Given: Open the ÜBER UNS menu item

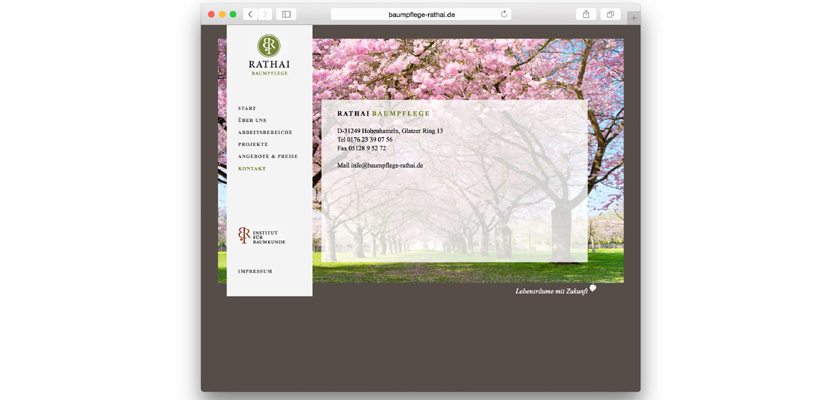Looking at the screenshot, I should 252,120.
